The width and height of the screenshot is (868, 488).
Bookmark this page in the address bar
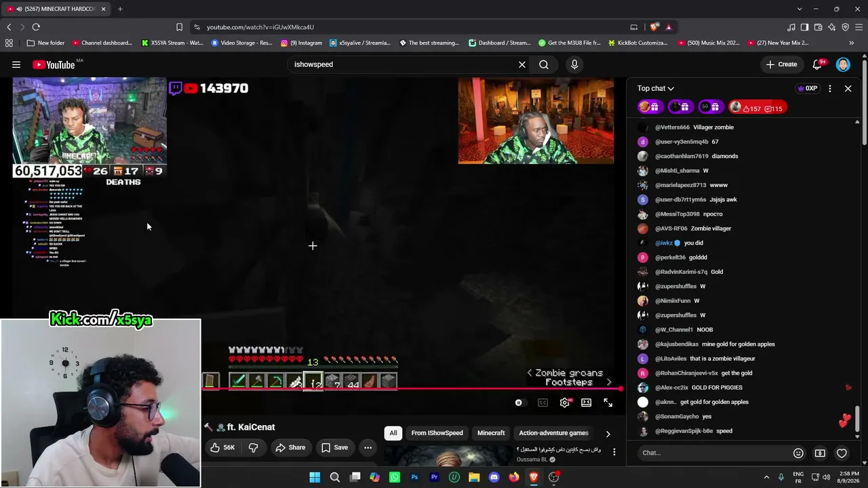179,27
